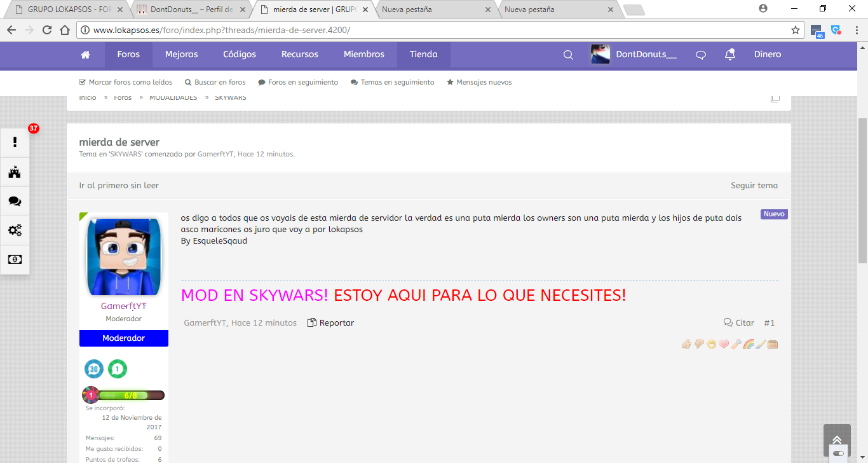
Task: Open the Tienda navigation tab
Action: click(x=423, y=55)
